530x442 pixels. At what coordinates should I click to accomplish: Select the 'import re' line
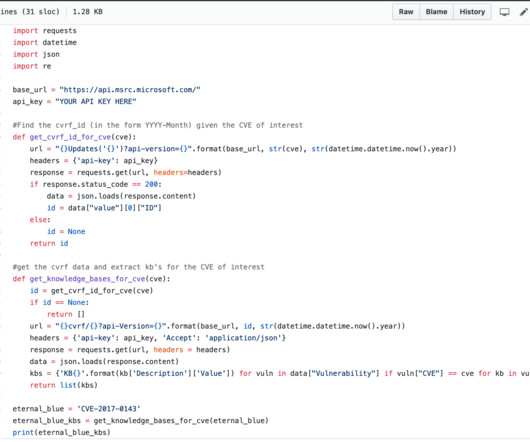32,66
